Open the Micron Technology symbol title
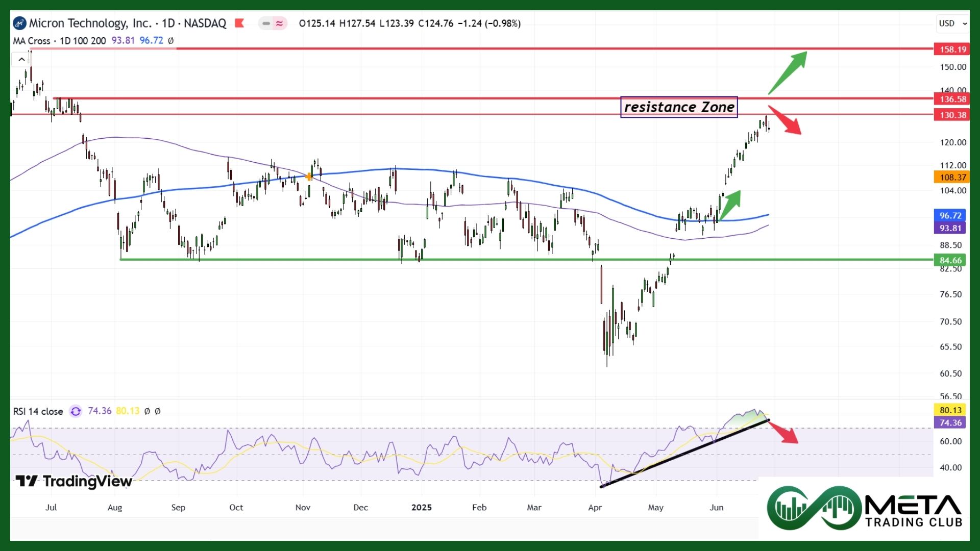Screen dimensions: 980x551 tap(128, 23)
